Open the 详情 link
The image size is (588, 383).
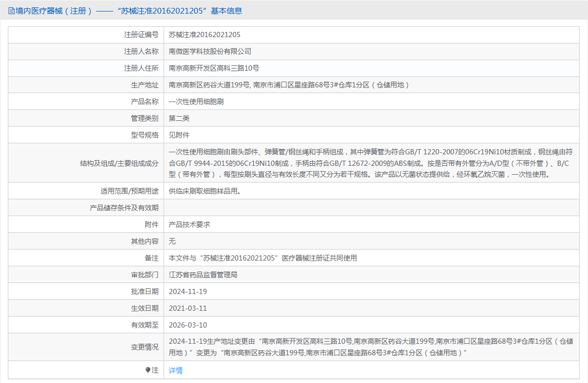click(176, 370)
